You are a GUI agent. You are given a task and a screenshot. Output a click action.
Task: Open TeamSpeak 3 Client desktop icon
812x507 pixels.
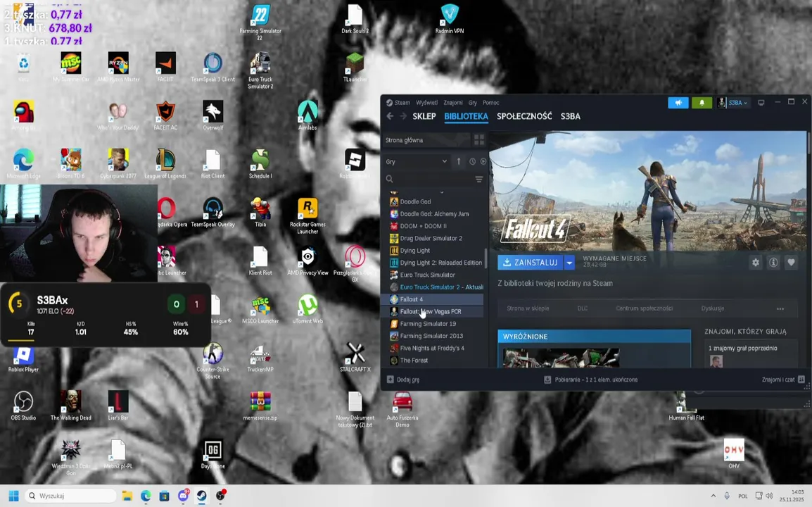(x=212, y=68)
